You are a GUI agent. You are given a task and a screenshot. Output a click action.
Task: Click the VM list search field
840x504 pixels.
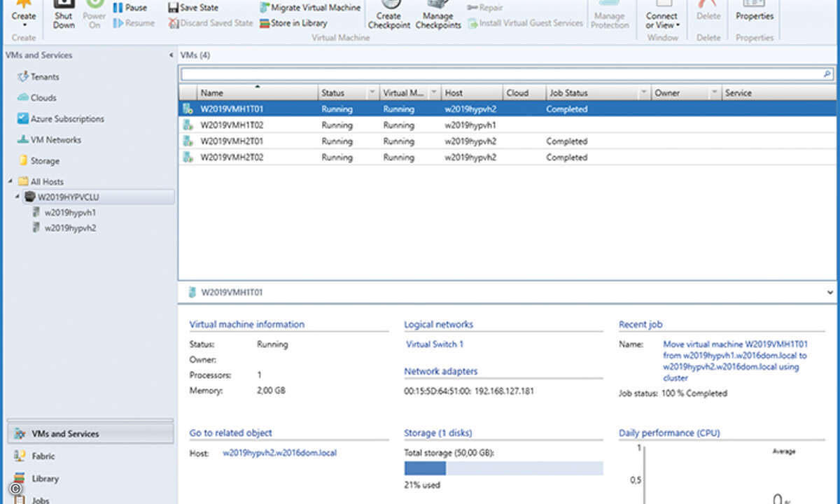(501, 73)
